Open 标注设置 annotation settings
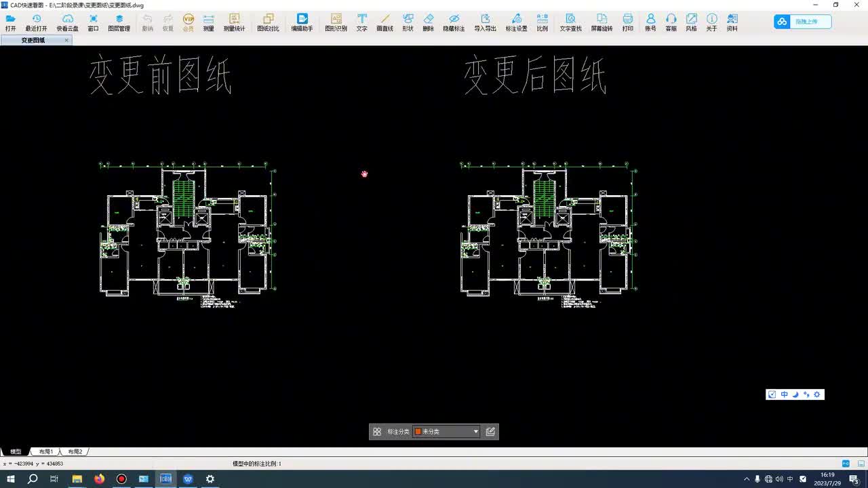 517,22
